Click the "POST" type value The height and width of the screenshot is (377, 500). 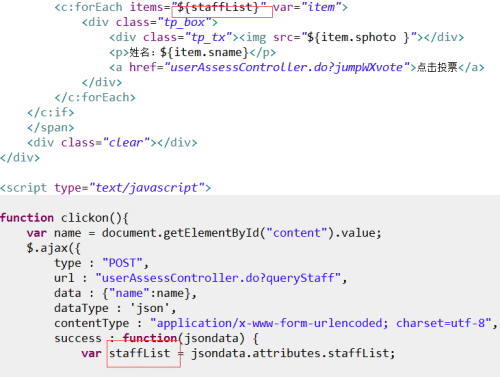(x=122, y=263)
